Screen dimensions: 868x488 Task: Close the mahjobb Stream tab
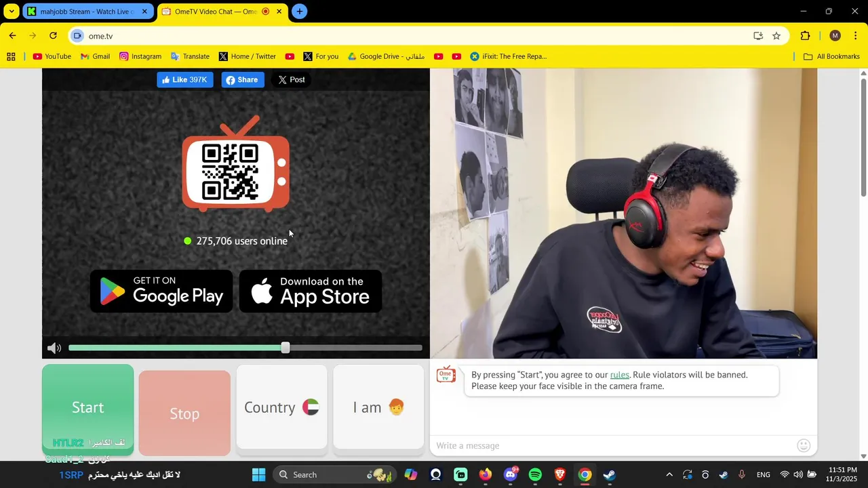coord(144,12)
